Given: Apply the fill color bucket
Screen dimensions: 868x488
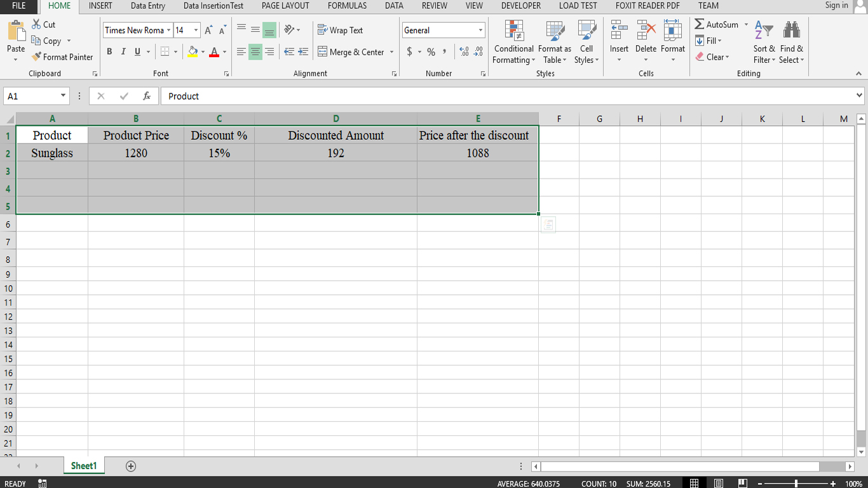Looking at the screenshot, I should (193, 51).
